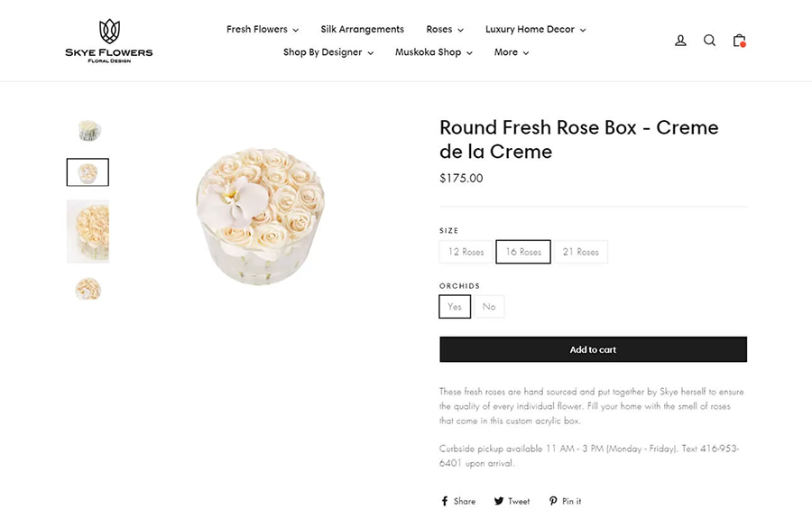Select No for Orchids

tap(488, 307)
